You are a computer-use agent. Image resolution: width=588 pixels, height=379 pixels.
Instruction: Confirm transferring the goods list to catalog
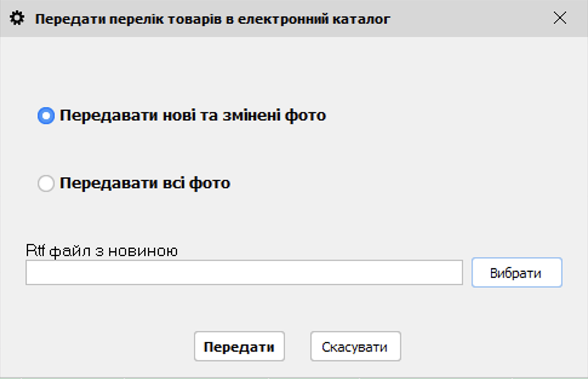239,347
